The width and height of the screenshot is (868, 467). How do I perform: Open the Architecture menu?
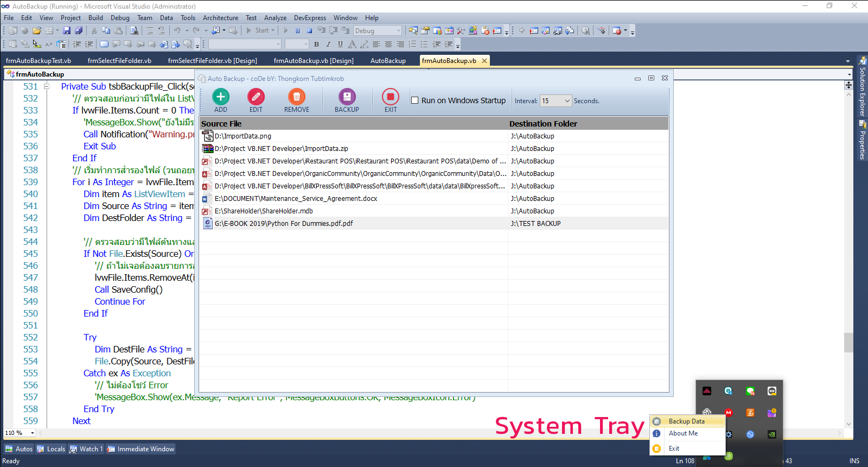click(x=220, y=18)
